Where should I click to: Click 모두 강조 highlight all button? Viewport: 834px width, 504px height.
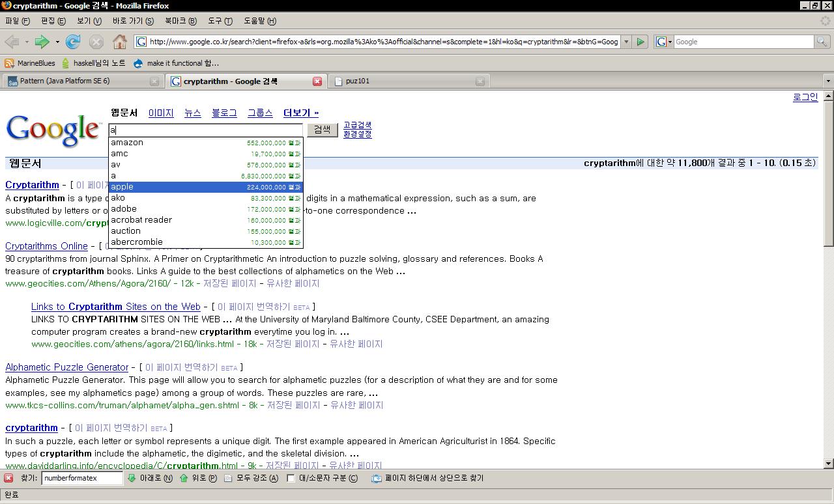tap(251, 478)
